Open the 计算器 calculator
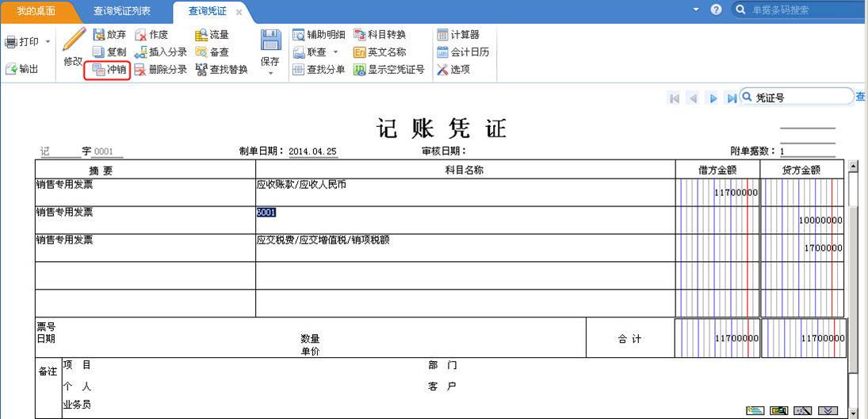 [x=458, y=34]
